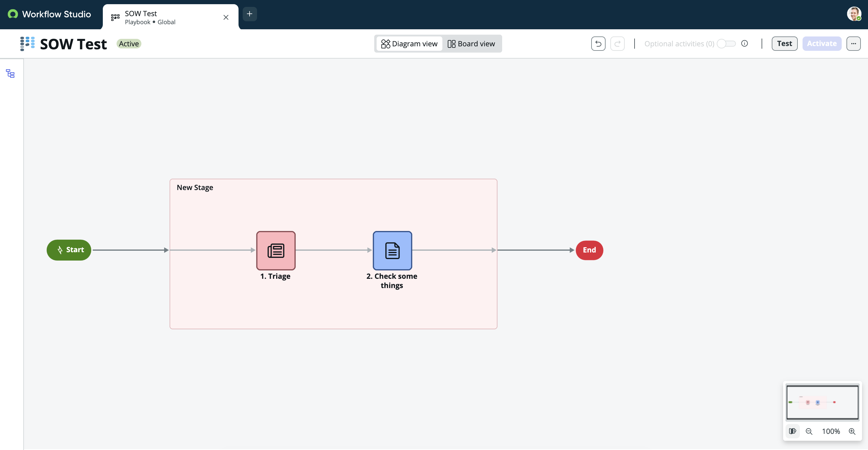Click the redo arrow button
This screenshot has width=868, height=450.
(617, 44)
